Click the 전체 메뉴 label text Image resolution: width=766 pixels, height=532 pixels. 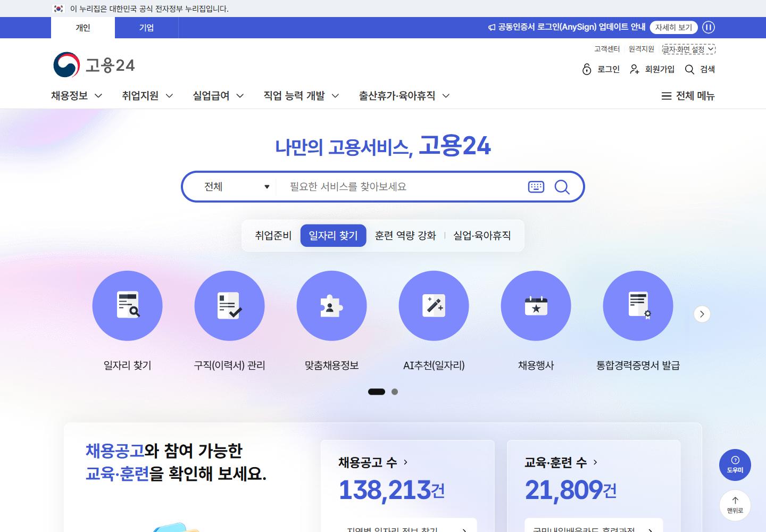pyautogui.click(x=695, y=96)
